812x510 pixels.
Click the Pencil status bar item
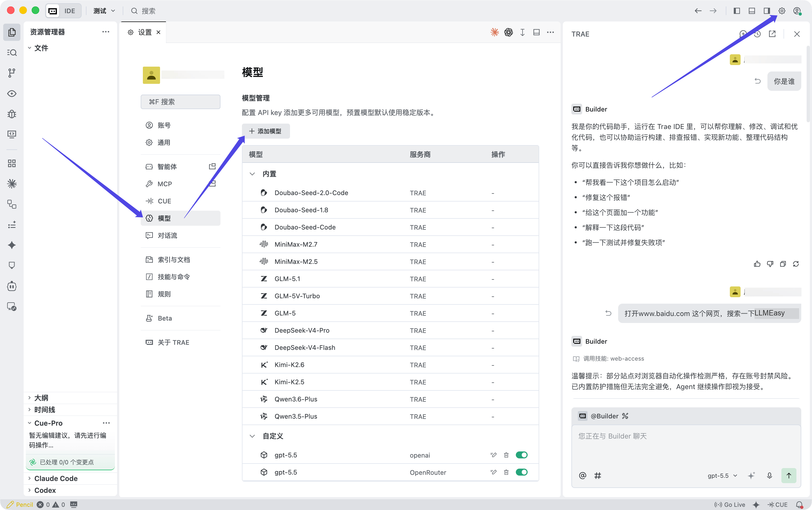[20, 505]
